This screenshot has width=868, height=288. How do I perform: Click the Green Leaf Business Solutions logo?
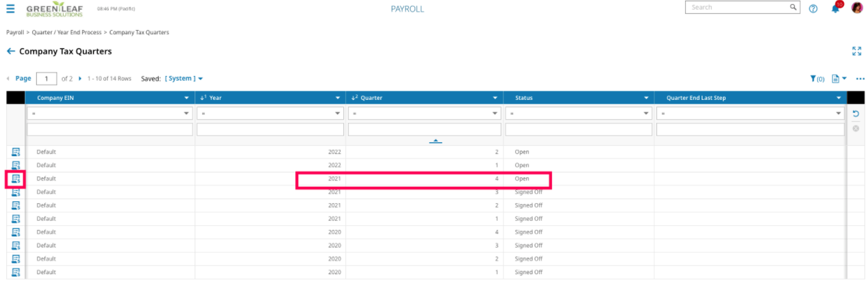click(x=54, y=9)
